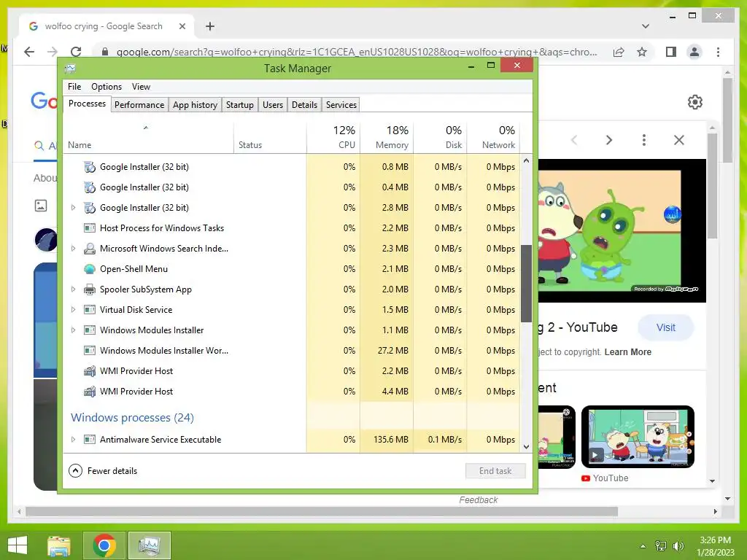Click the network tray icon
Screen dimensions: 747x560
click(x=661, y=546)
